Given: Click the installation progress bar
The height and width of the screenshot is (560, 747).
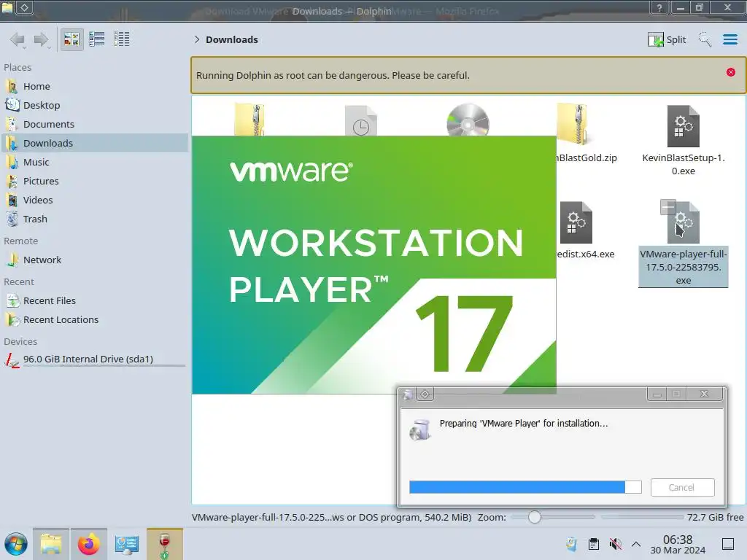Looking at the screenshot, I should click(525, 487).
